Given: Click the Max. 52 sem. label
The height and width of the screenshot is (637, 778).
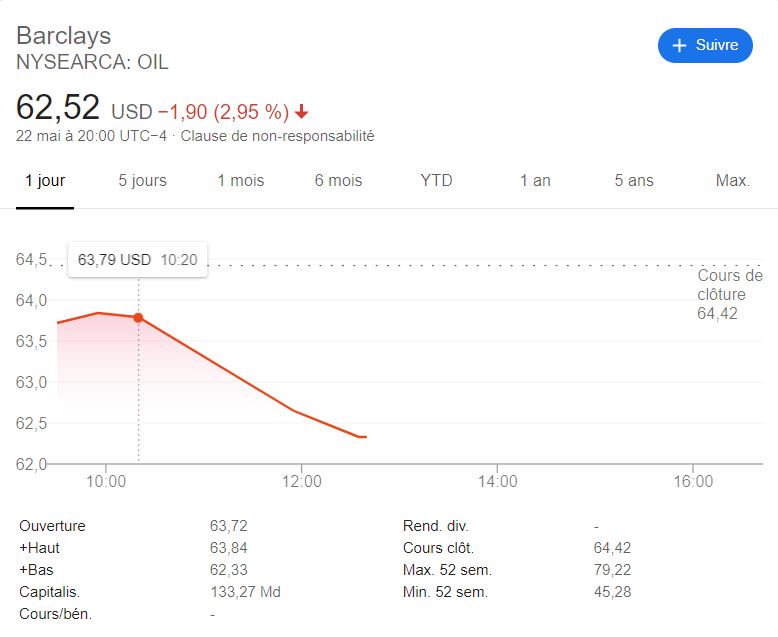Looking at the screenshot, I should (x=447, y=570).
